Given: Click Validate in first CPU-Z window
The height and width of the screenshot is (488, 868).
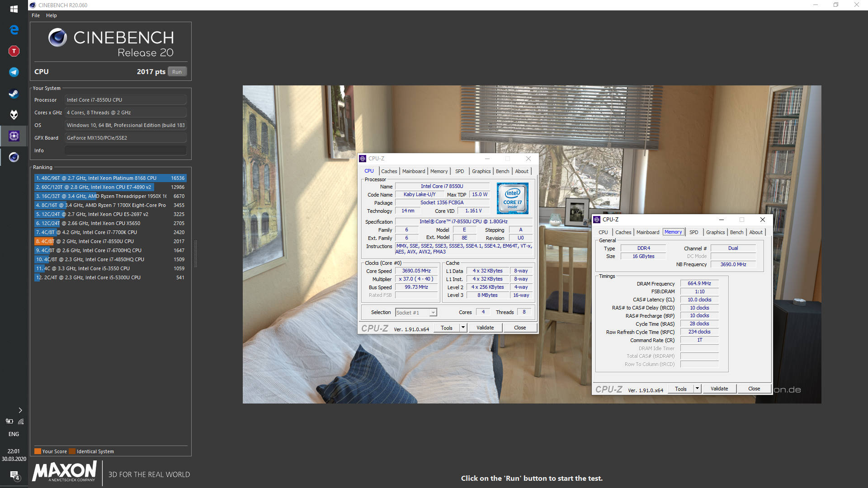Looking at the screenshot, I should (485, 328).
